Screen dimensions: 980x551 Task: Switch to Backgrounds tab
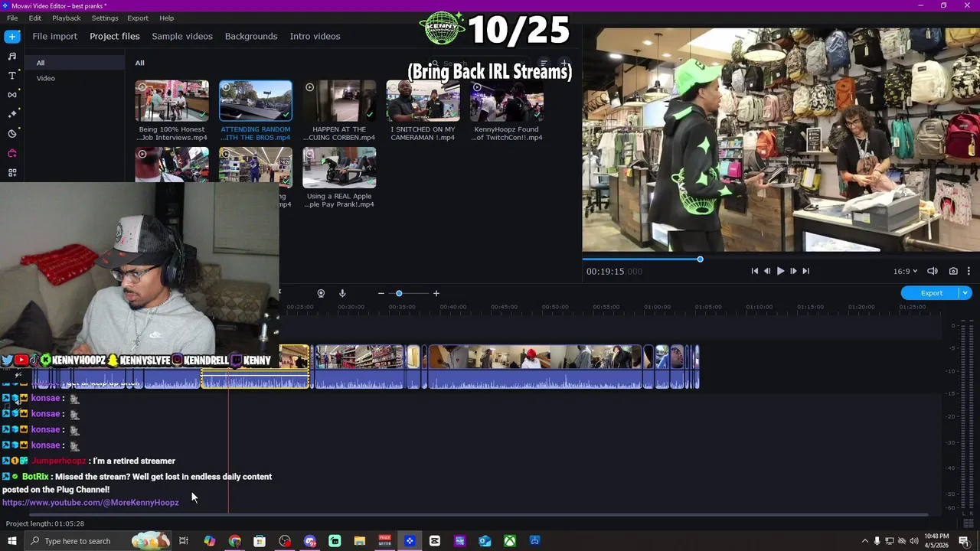click(x=251, y=36)
